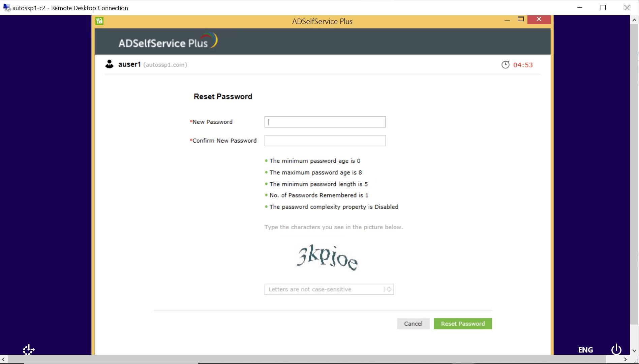Click the power shutdown icon bottom right
Viewport: 639px width, 364px height.
click(x=616, y=350)
